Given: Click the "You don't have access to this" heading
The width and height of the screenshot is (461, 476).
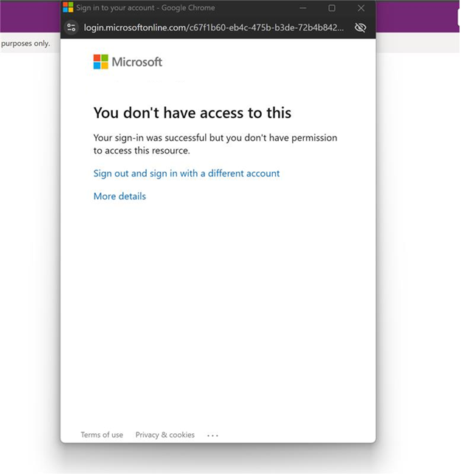Looking at the screenshot, I should tap(192, 113).
